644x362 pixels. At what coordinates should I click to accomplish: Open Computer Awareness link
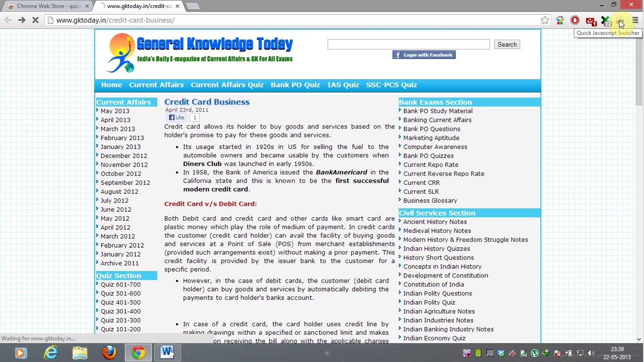[x=435, y=147]
